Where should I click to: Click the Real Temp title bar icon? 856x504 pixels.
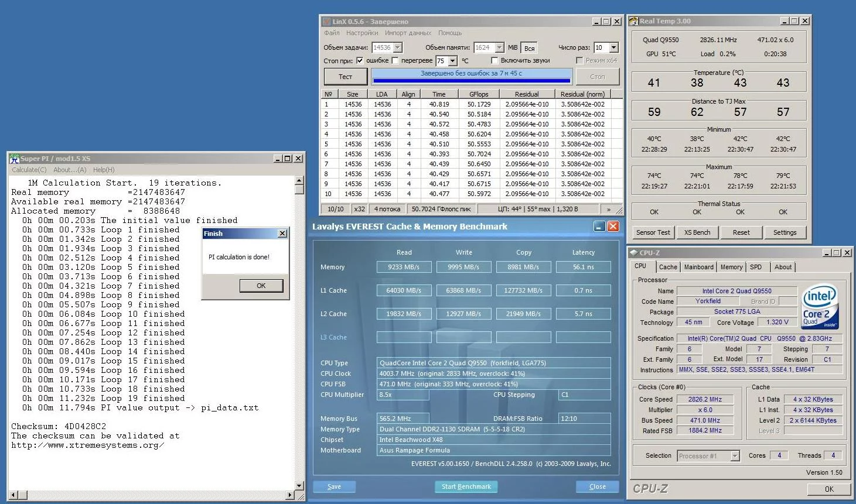click(x=633, y=21)
